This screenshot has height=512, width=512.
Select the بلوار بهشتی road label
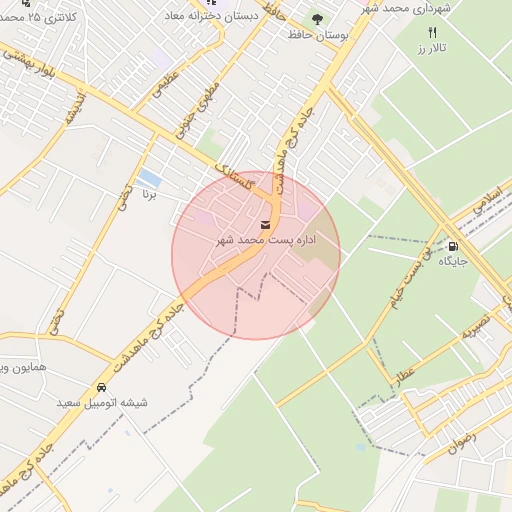tap(30, 65)
